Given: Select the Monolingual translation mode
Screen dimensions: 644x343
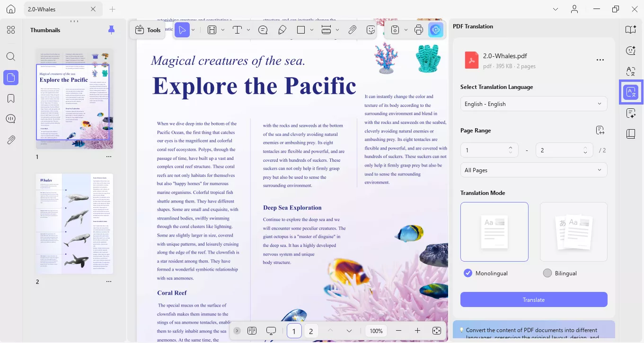Looking at the screenshot, I should 468,273.
